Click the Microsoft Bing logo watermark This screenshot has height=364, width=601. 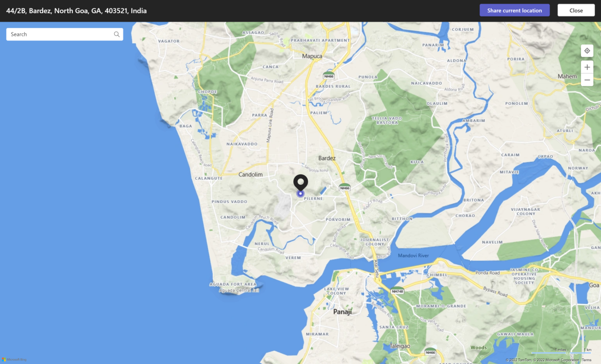click(x=15, y=359)
